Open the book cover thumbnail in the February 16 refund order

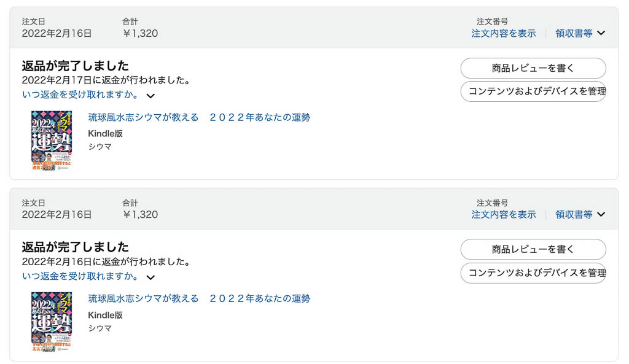click(x=52, y=321)
